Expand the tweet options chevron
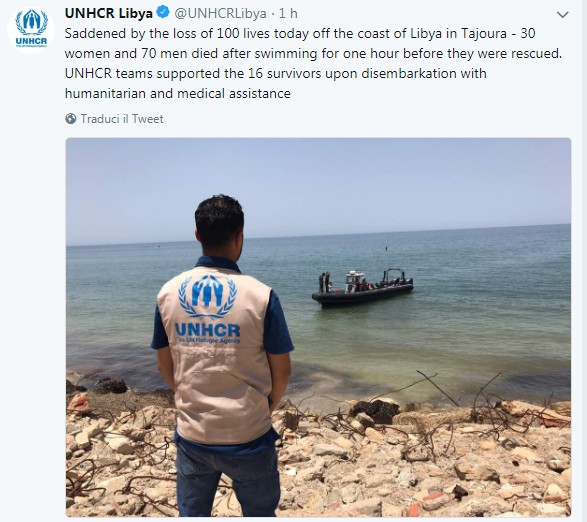The height and width of the screenshot is (522, 587). pos(563,15)
